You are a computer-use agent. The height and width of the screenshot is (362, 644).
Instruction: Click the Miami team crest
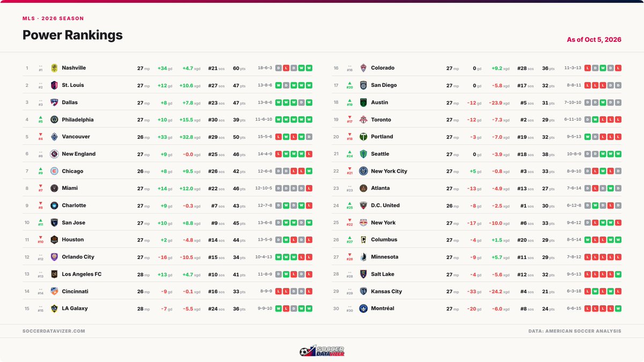coord(54,188)
